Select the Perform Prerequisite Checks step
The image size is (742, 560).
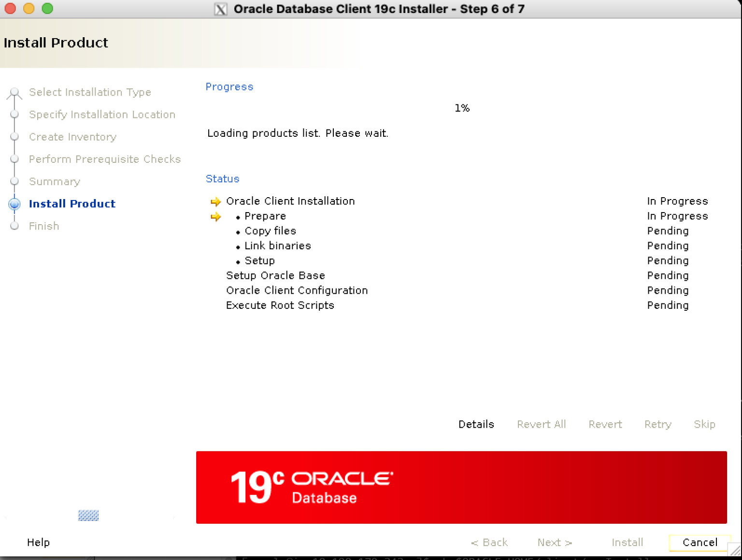coord(105,159)
